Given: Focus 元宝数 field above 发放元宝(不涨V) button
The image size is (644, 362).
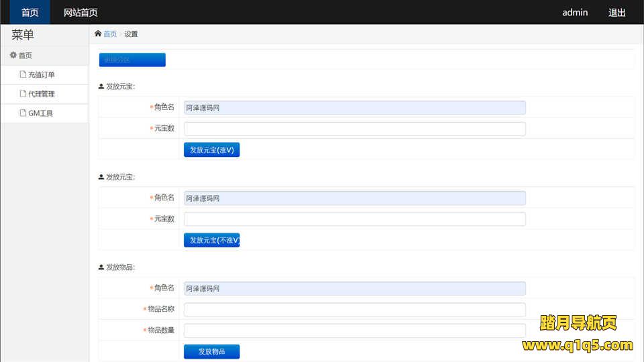Looking at the screenshot, I should (x=354, y=219).
